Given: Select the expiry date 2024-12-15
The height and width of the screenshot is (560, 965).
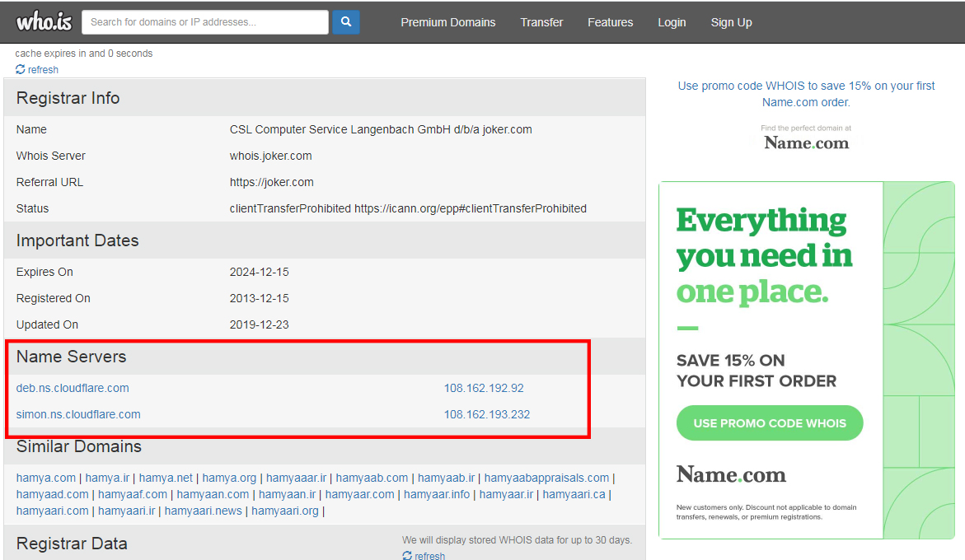Looking at the screenshot, I should coord(259,273).
